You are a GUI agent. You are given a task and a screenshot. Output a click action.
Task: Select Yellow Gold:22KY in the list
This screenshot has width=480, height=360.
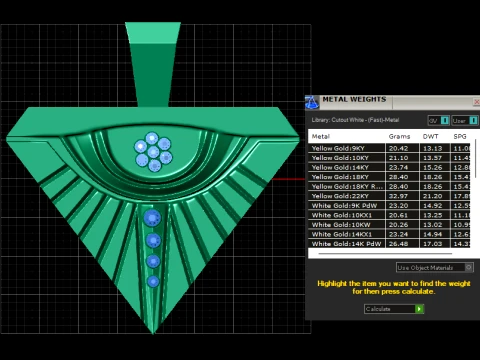click(389, 196)
